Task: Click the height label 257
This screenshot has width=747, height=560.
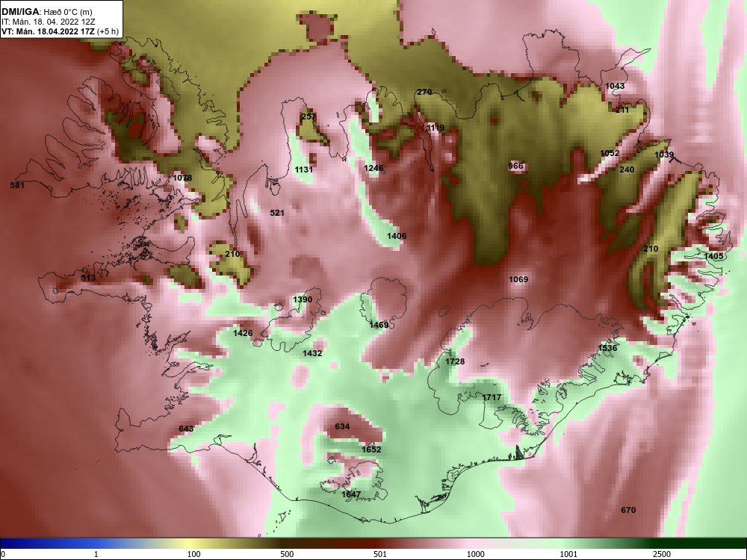Action: 309,116
